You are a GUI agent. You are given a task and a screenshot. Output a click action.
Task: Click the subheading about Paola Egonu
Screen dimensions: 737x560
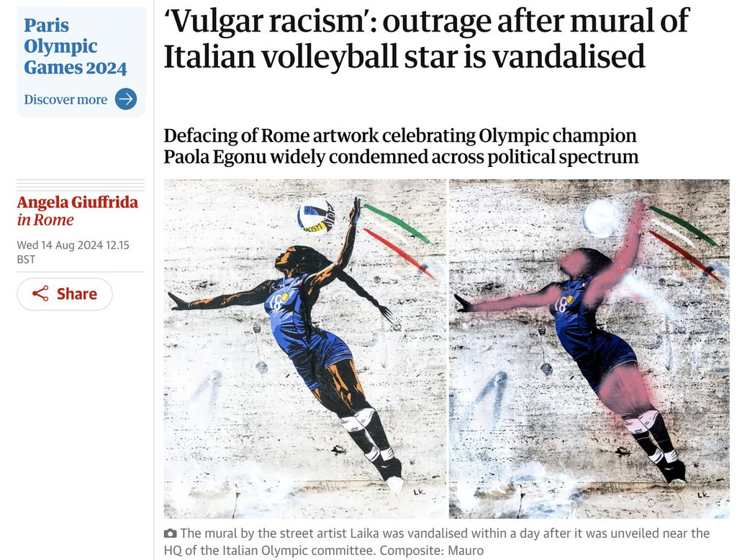[401, 146]
